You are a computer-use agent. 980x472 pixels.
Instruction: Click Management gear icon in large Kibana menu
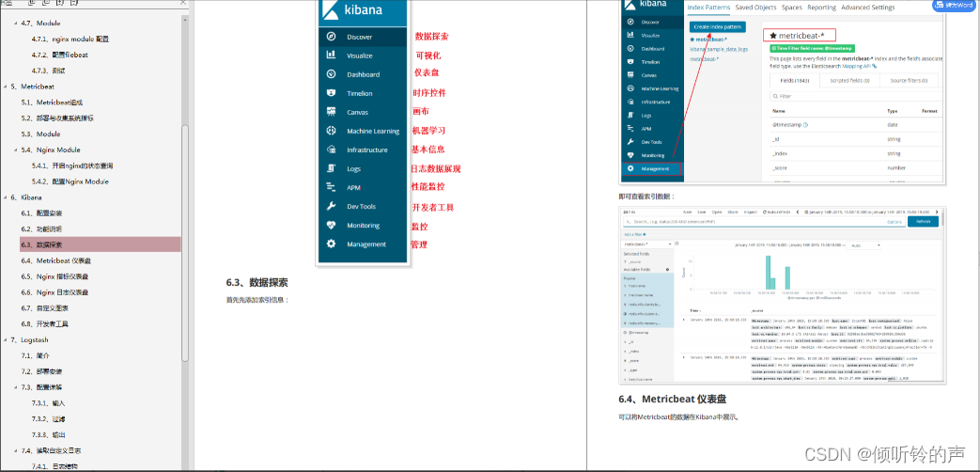332,244
